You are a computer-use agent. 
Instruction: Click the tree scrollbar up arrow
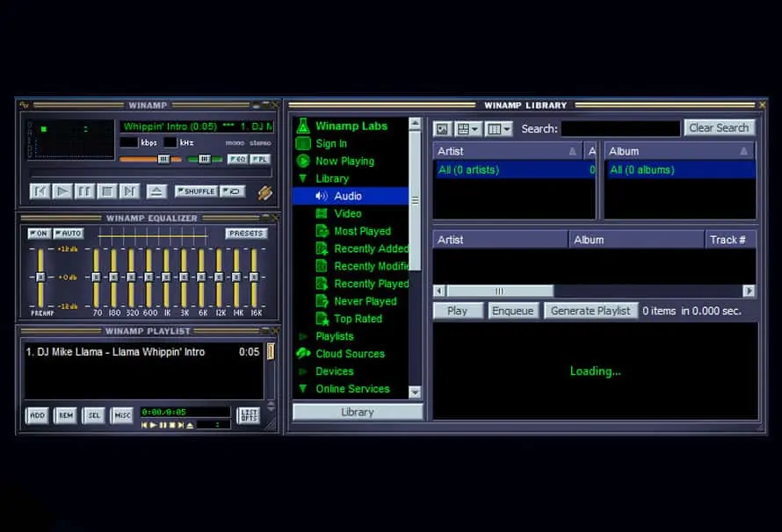(415, 123)
